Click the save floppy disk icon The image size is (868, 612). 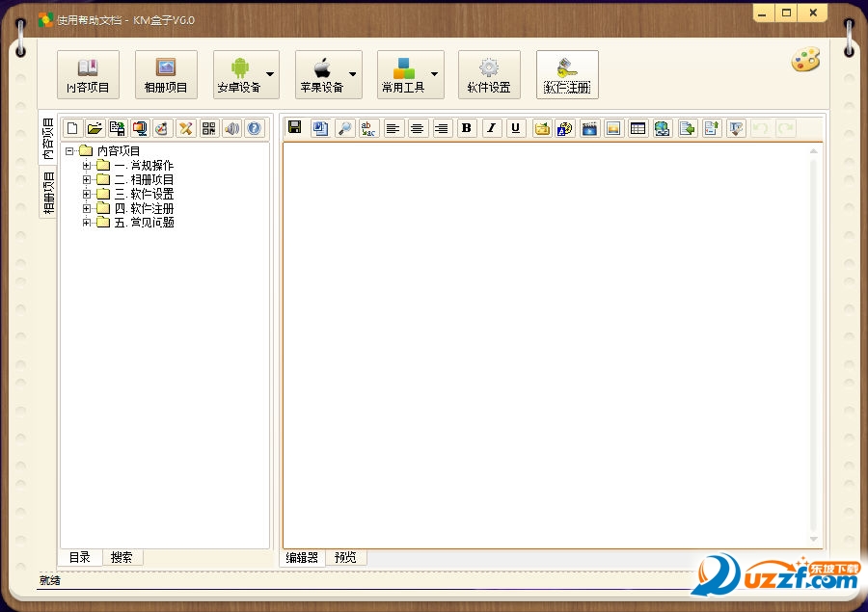click(x=295, y=128)
